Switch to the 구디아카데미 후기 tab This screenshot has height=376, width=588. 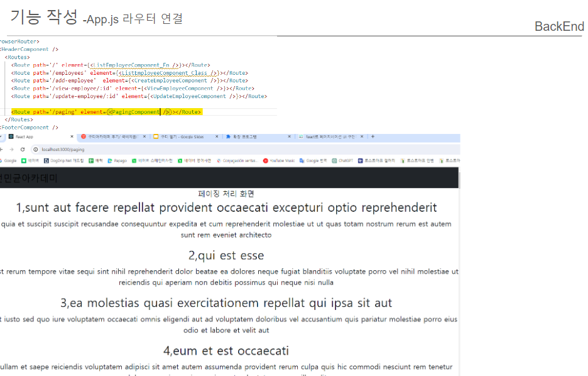point(113,137)
